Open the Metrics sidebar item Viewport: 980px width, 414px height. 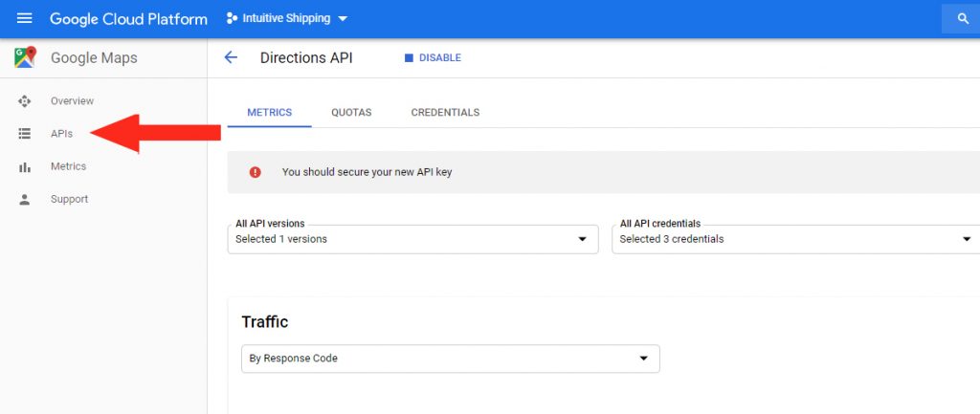coord(69,166)
